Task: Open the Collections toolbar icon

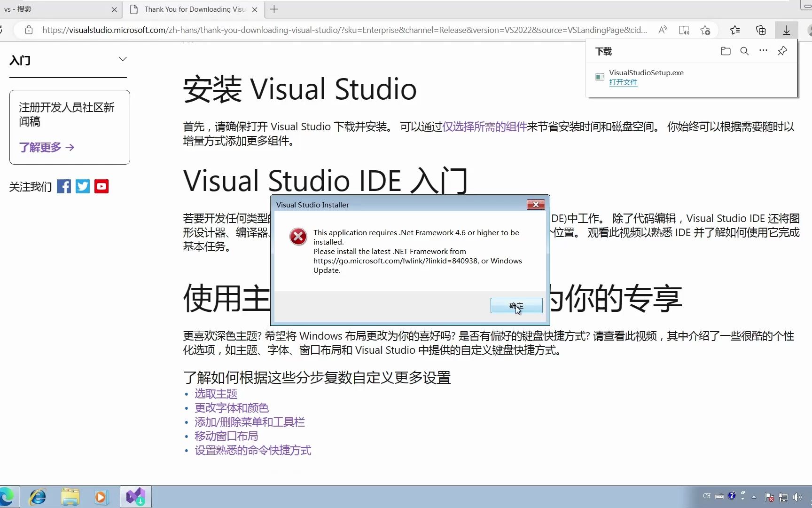Action: [x=761, y=30]
